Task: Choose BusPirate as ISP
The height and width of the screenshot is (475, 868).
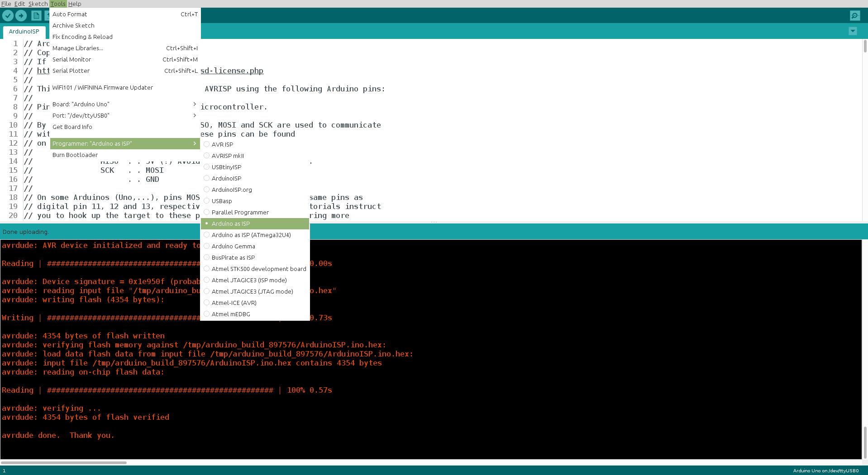Action: point(255,257)
